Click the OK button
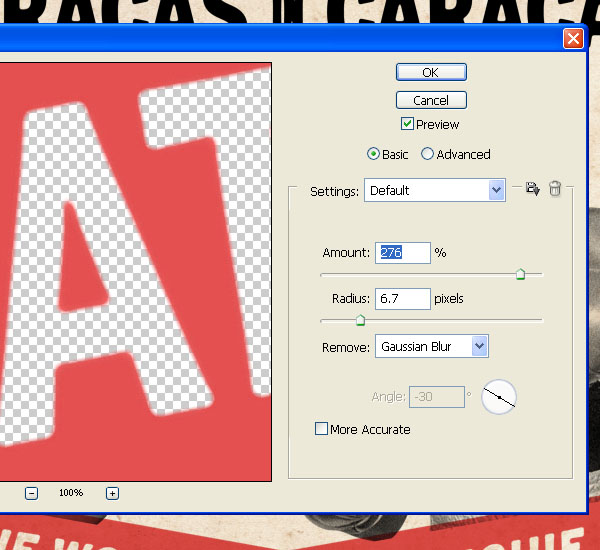 click(431, 72)
